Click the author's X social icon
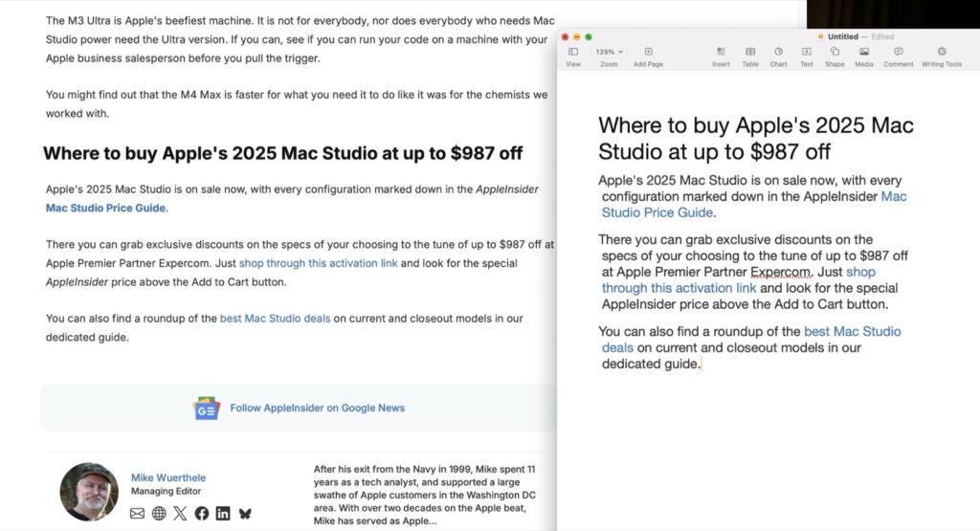The image size is (980, 531). 180,514
